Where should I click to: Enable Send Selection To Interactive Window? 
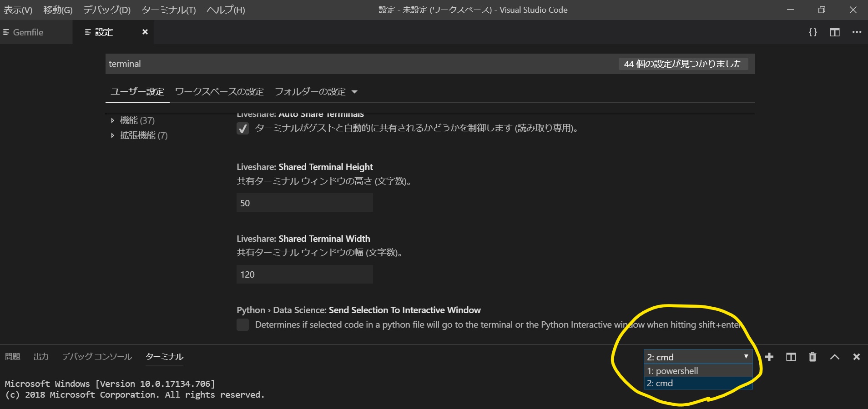pos(243,324)
